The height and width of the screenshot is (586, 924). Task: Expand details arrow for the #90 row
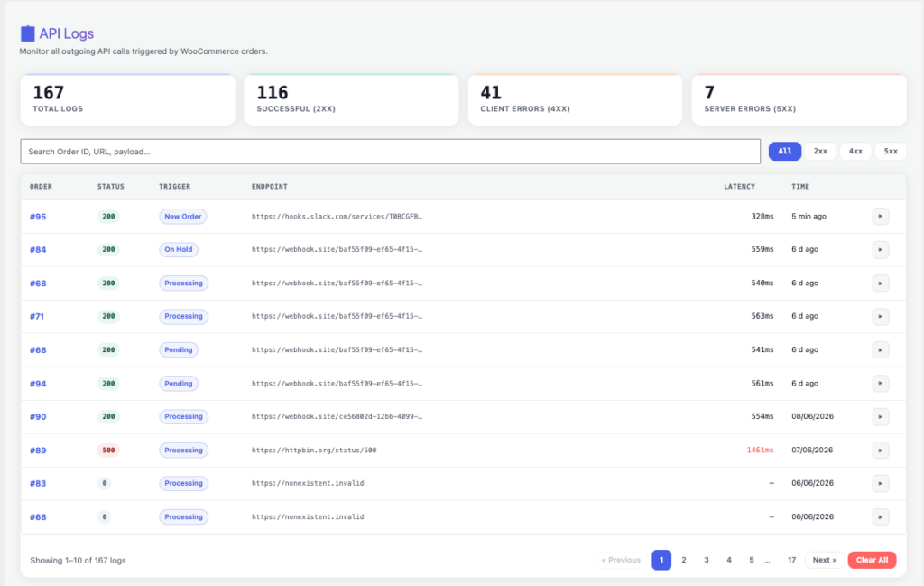(x=881, y=417)
